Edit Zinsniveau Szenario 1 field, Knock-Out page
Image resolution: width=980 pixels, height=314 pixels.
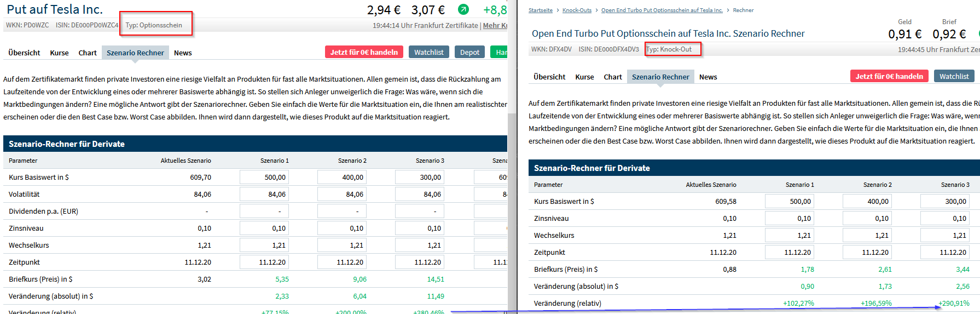[x=789, y=218]
